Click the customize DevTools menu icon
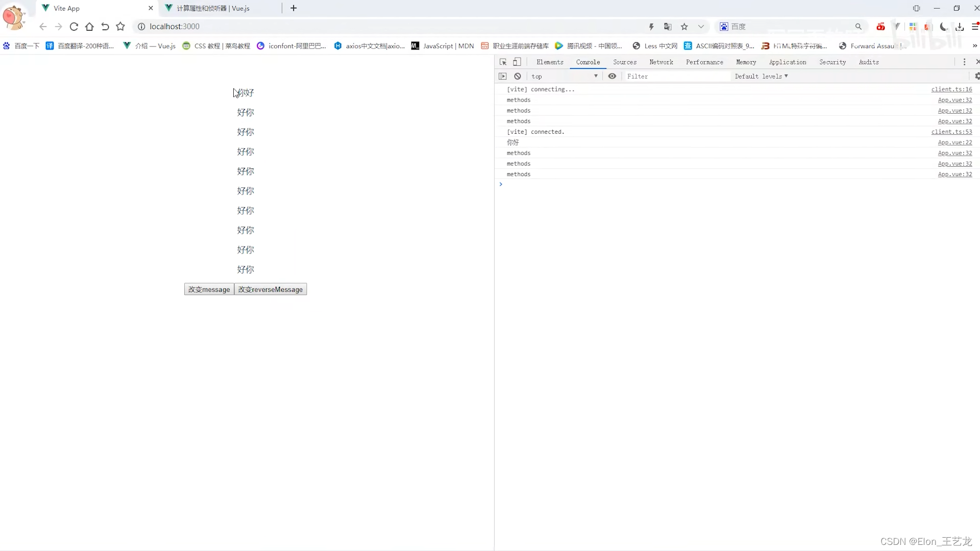The width and height of the screenshot is (980, 551). [964, 62]
